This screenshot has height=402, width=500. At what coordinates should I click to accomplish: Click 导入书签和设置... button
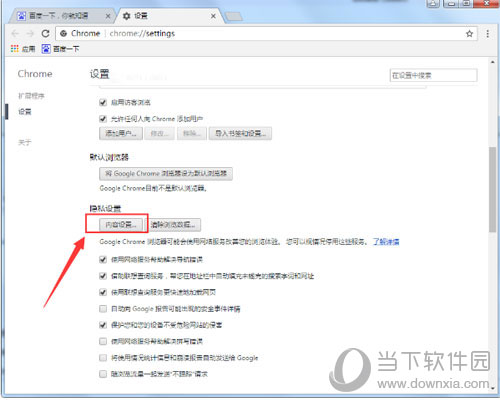coord(240,134)
